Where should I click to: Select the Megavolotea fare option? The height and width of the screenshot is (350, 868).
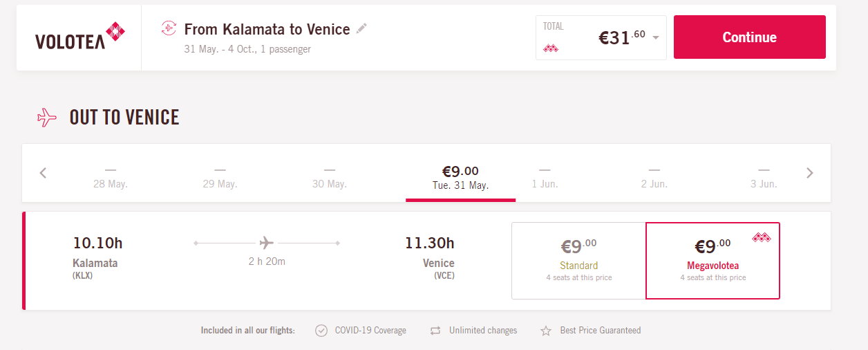pos(713,261)
